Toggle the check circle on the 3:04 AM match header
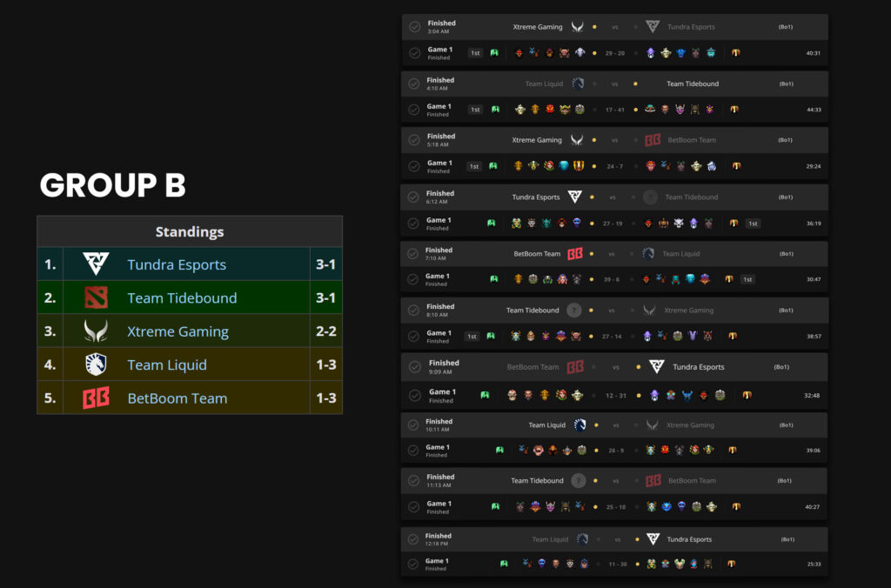Image resolution: width=891 pixels, height=588 pixels. click(415, 27)
